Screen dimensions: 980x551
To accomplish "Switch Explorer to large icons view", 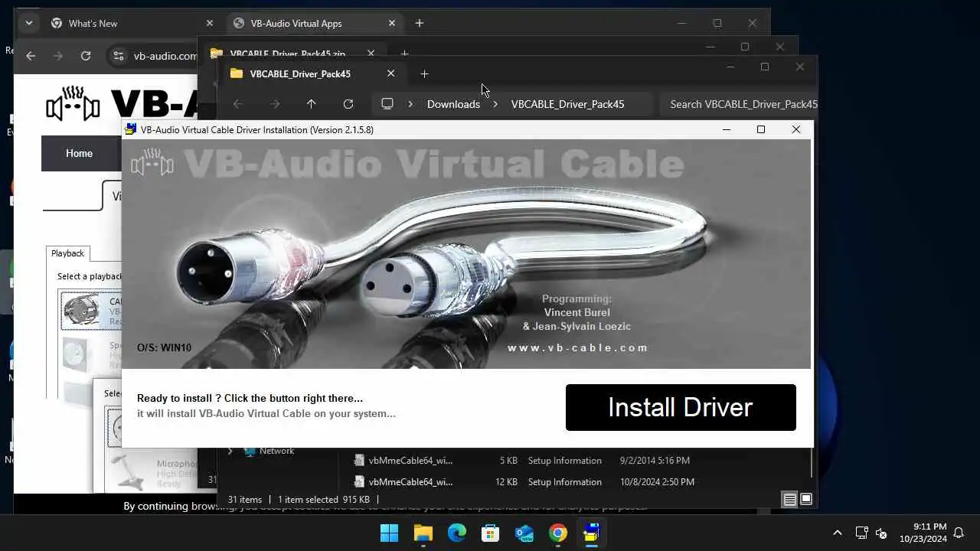I will 806,500.
